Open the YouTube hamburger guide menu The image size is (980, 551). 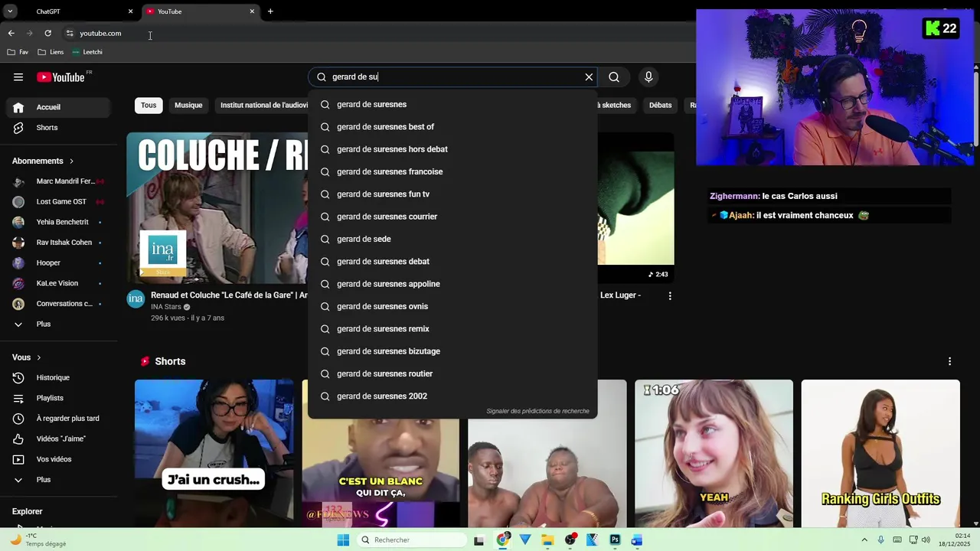tap(18, 77)
